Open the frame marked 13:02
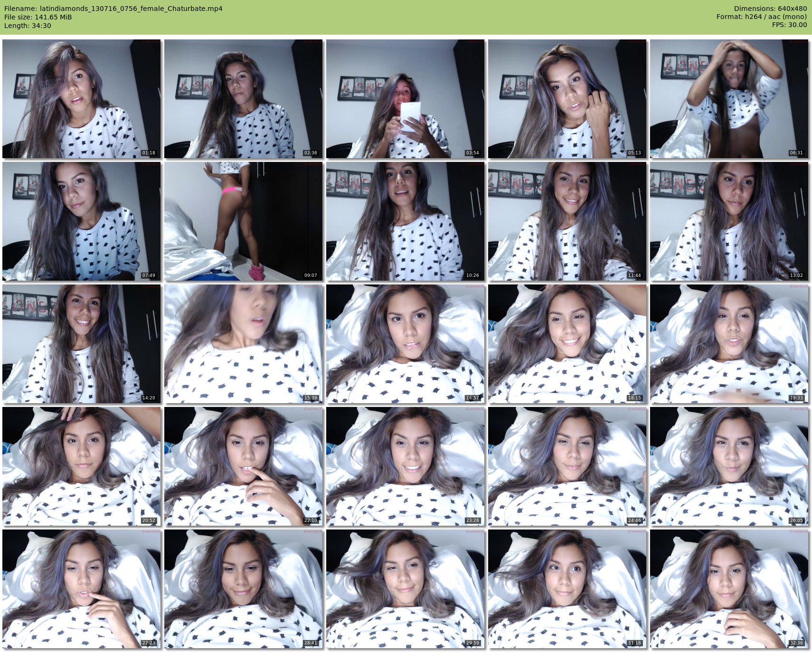This screenshot has height=652, width=812. click(729, 221)
